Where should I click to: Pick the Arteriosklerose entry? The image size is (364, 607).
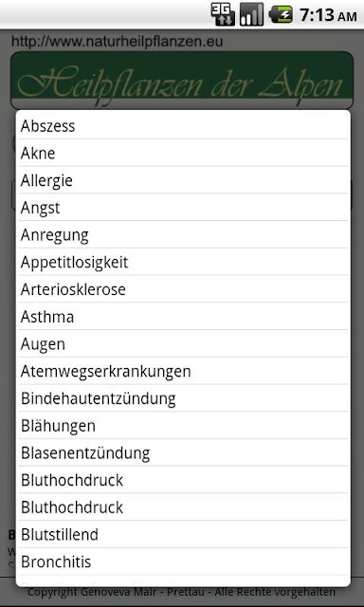click(183, 289)
